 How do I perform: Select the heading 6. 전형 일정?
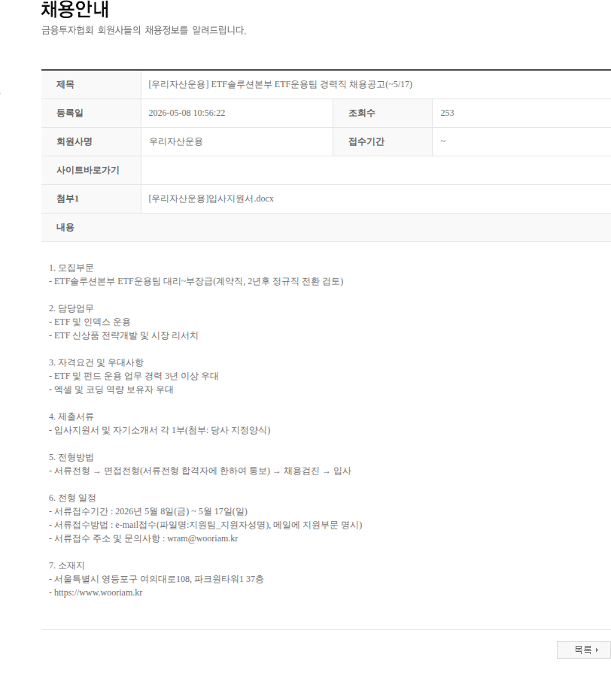pyautogui.click(x=72, y=498)
